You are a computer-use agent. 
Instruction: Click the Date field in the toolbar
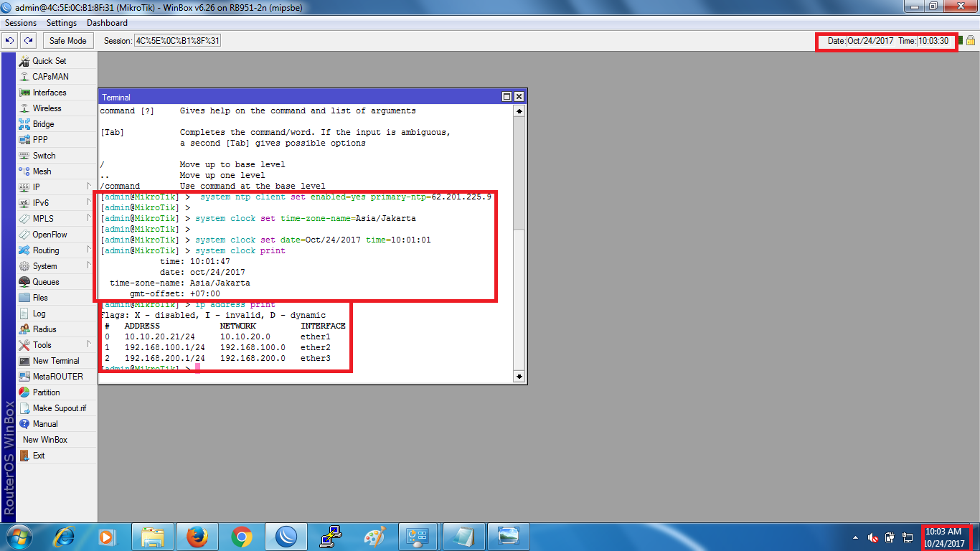pos(870,41)
